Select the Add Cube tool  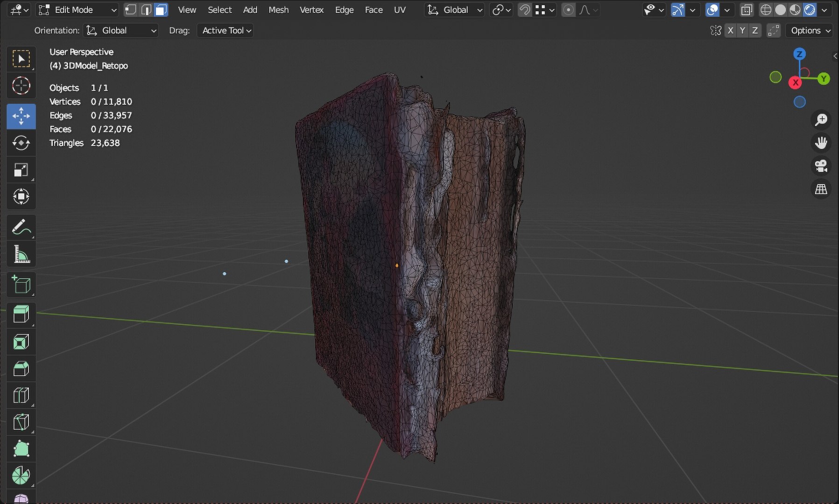point(21,285)
